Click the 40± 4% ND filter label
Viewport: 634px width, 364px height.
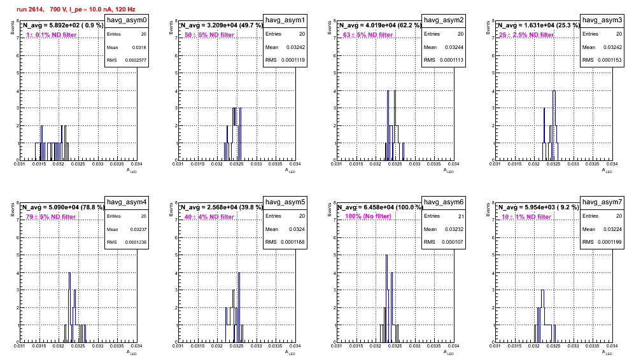[x=209, y=217]
